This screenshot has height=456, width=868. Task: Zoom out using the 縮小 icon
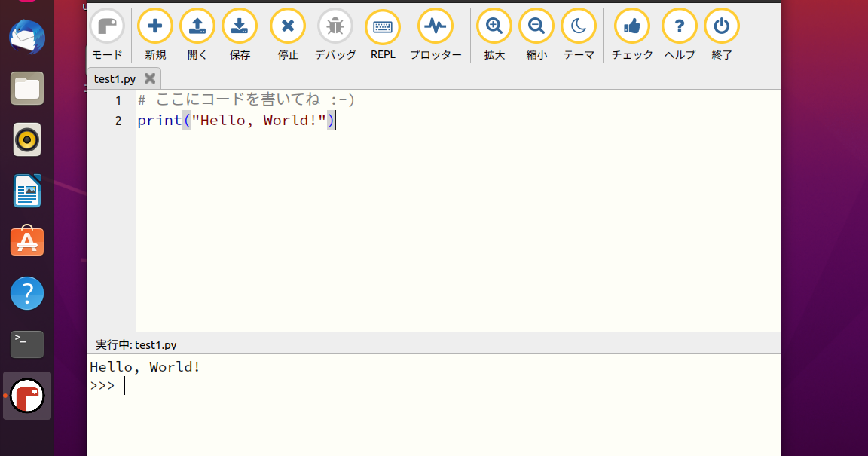pyautogui.click(x=536, y=25)
